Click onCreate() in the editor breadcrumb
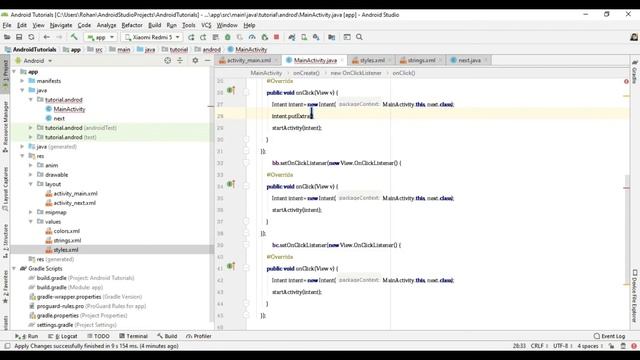This screenshot has width=640, height=360. [x=306, y=73]
